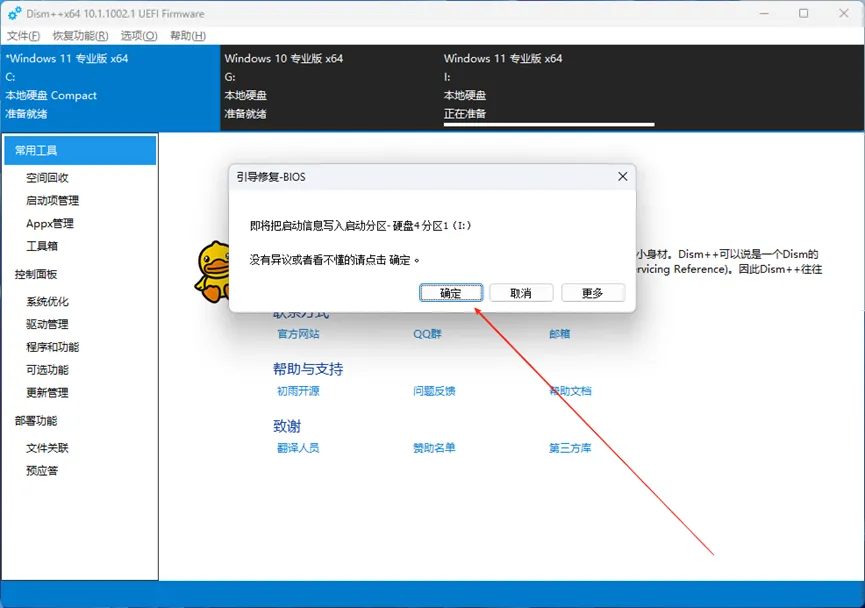Go to 驱动管理 in control panel list
Screen dimensions: 865x608
47,324
